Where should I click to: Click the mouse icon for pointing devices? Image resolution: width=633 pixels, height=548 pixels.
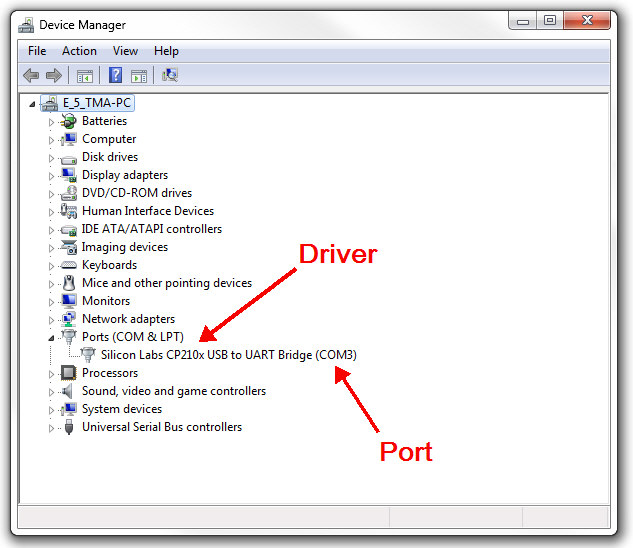tap(69, 283)
